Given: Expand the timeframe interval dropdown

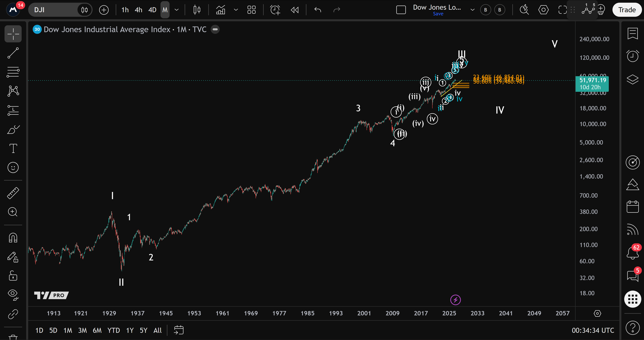Looking at the screenshot, I should point(176,10).
